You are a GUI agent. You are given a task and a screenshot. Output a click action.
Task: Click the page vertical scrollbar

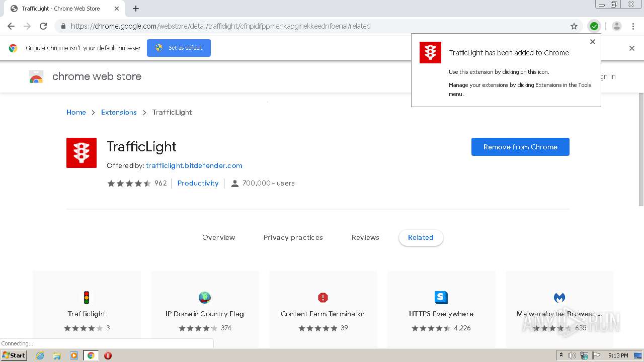tap(641, 149)
